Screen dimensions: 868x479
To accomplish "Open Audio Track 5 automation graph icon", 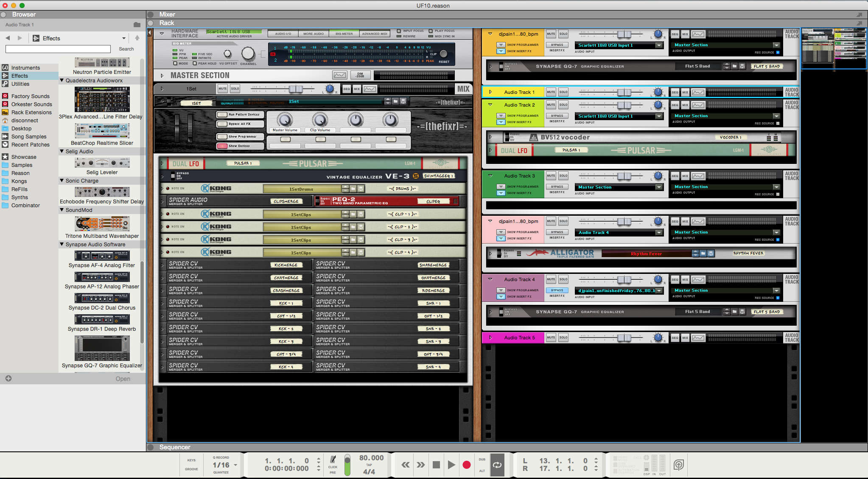I will coord(698,338).
